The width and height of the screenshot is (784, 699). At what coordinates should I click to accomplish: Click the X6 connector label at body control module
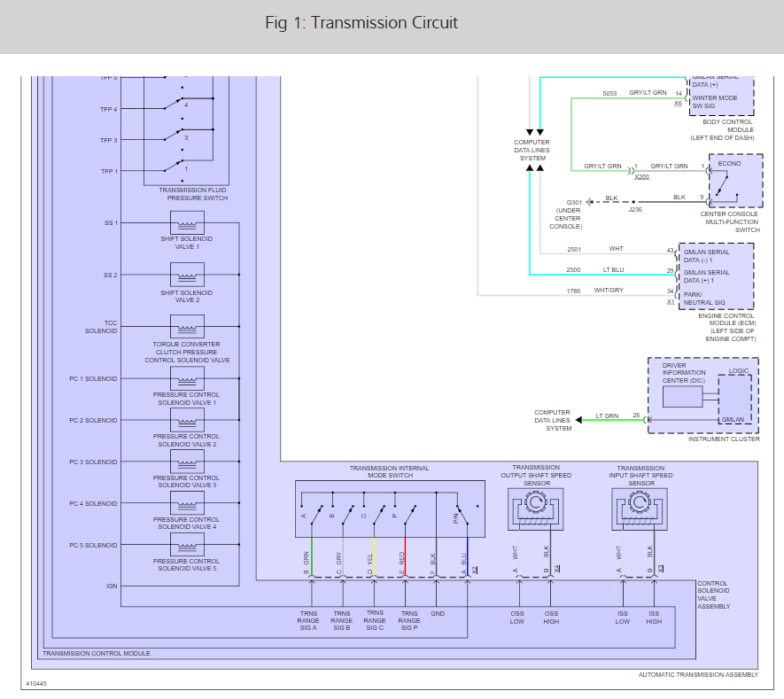tap(678, 104)
